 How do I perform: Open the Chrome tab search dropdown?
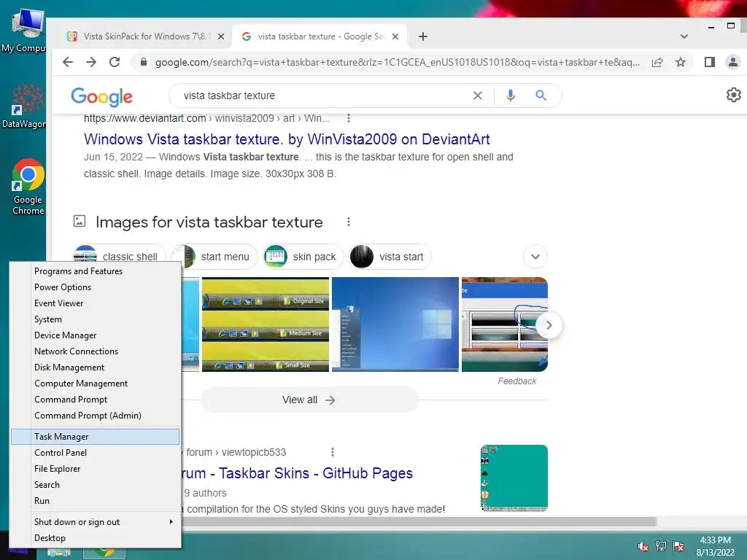[684, 36]
